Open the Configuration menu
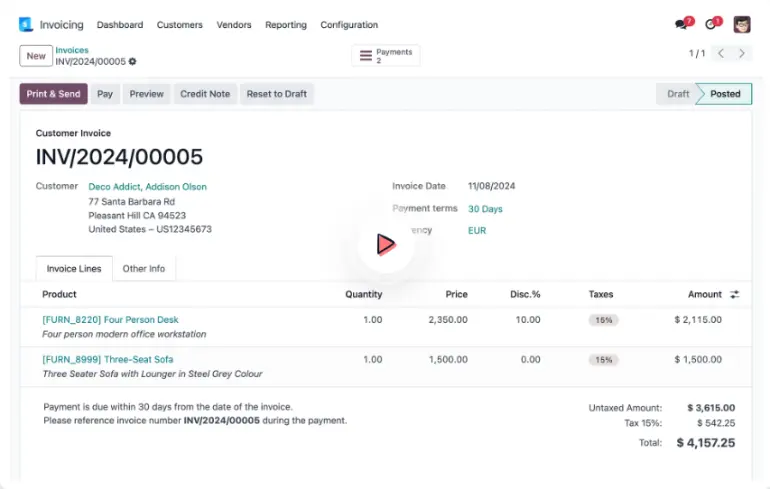This screenshot has height=489, width=770. [x=349, y=25]
